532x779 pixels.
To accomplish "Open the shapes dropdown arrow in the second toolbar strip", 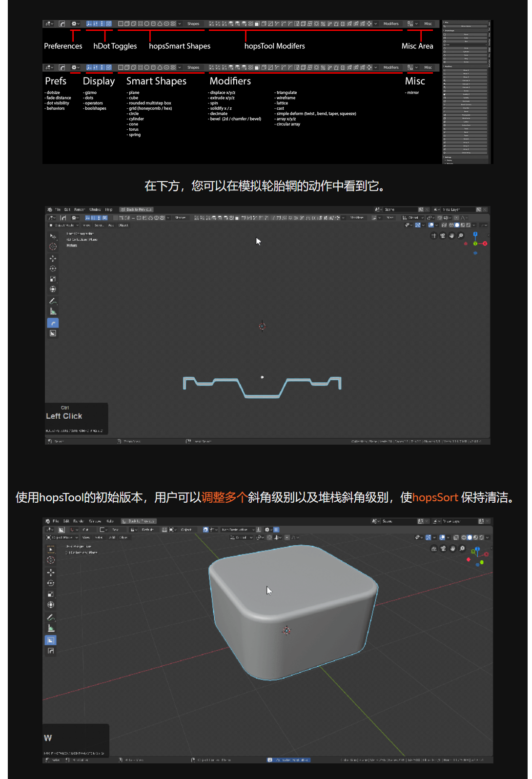I will 180,67.
